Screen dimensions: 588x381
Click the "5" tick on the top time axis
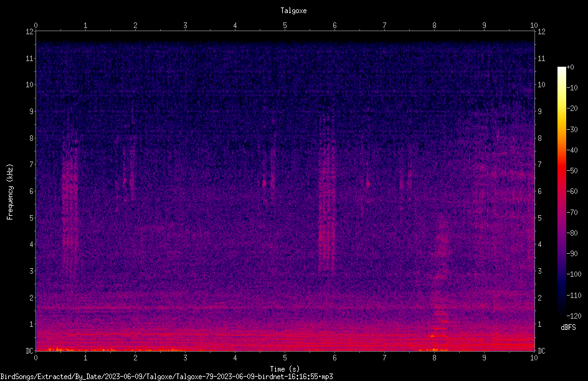(285, 26)
